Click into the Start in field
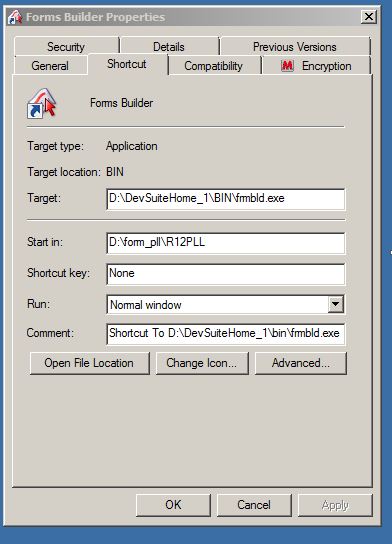This screenshot has width=392, height=544. point(226,243)
